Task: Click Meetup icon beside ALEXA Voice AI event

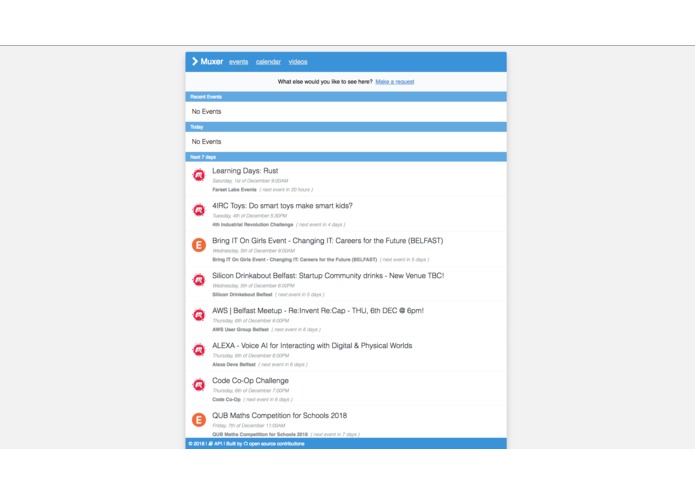Action: coord(199,350)
